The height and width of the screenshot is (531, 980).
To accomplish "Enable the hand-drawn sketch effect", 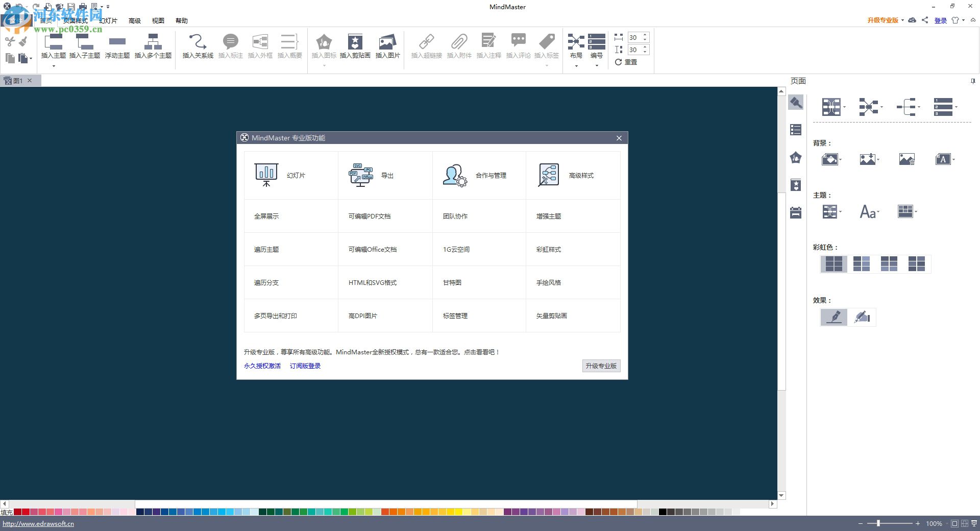I will (862, 317).
